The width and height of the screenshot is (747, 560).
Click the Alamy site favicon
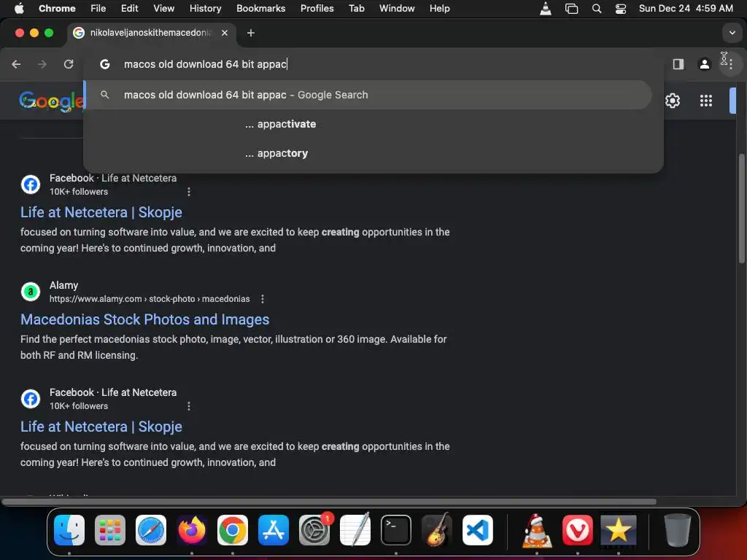tap(31, 292)
